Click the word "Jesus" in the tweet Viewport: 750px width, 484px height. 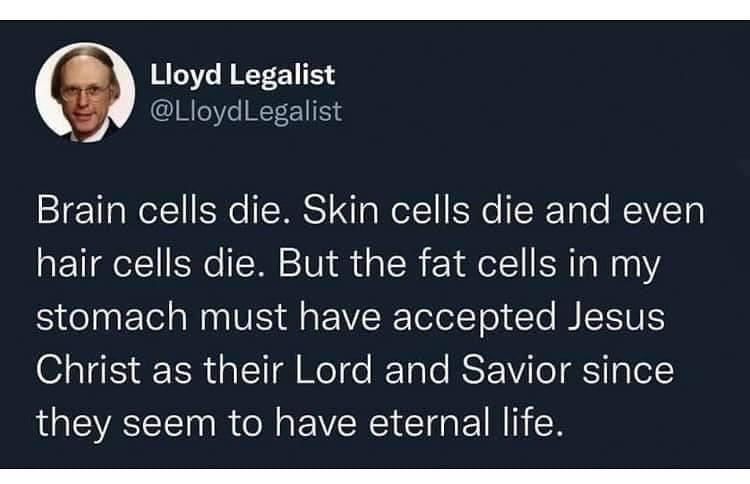(x=617, y=317)
